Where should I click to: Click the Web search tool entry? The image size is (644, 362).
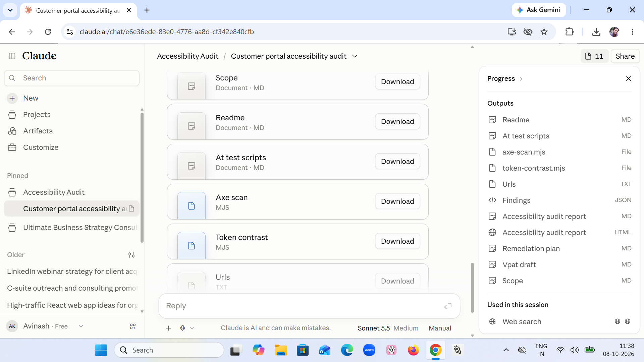click(559, 322)
